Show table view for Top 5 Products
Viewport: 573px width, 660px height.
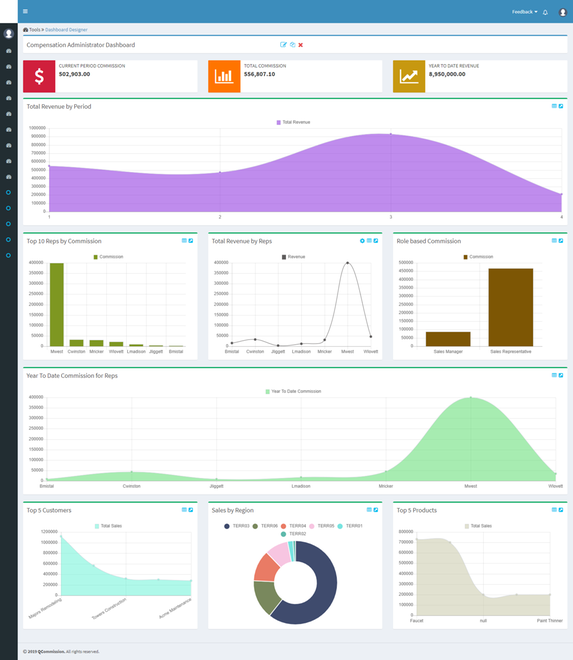coord(554,510)
